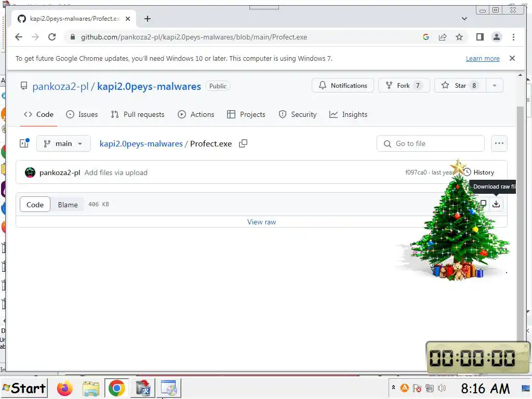Image resolution: width=532 pixels, height=399 pixels.
Task: Expand the star lists dropdown arrow
Action: pos(495,86)
